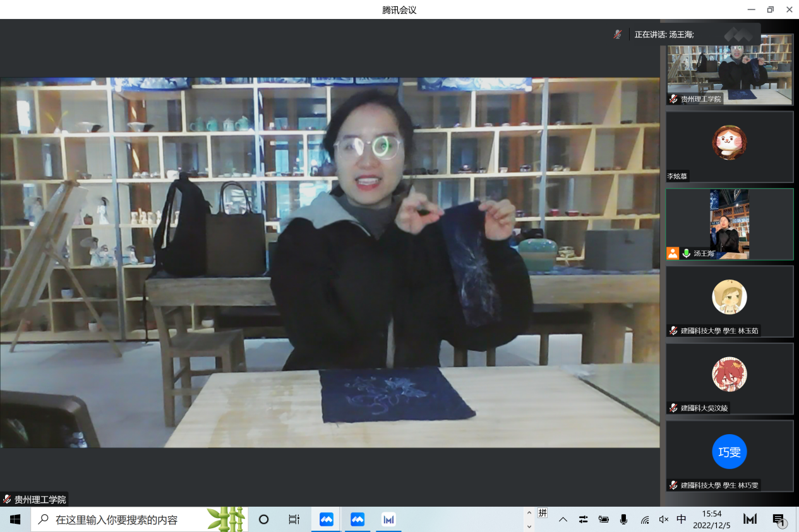Select 汤王海's active speaker video tile

[730, 223]
